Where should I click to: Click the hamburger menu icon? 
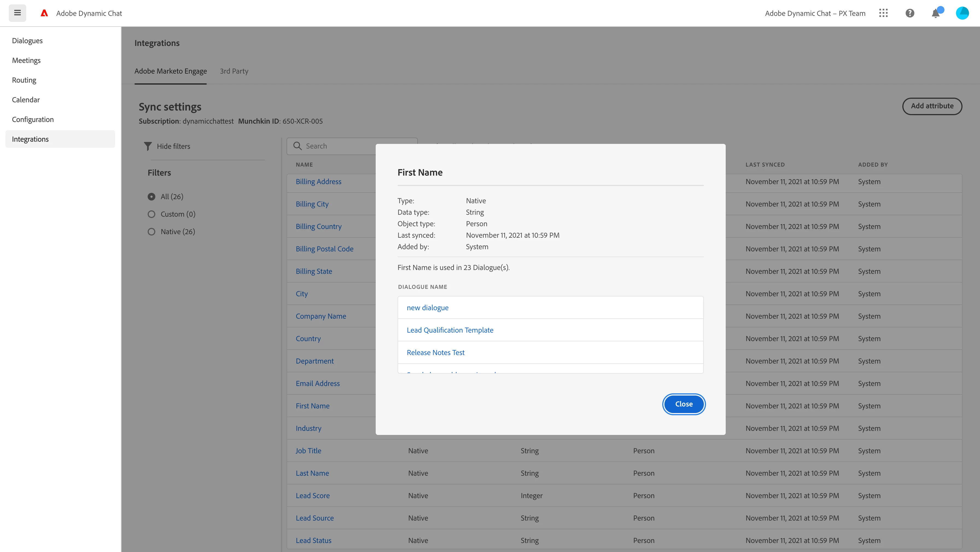coord(17,13)
